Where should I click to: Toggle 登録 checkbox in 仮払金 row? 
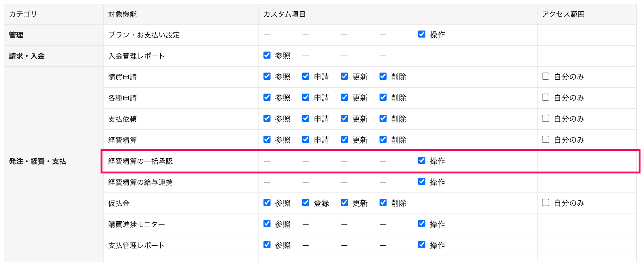[x=306, y=202]
